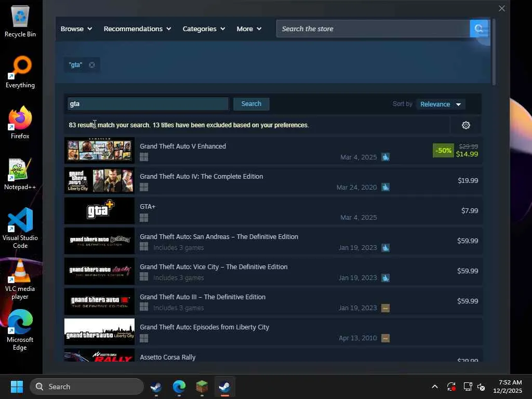Image resolution: width=532 pixels, height=399 pixels.
Task: Click Windows icon in Episodes from Liberty City row
Action: point(144,338)
